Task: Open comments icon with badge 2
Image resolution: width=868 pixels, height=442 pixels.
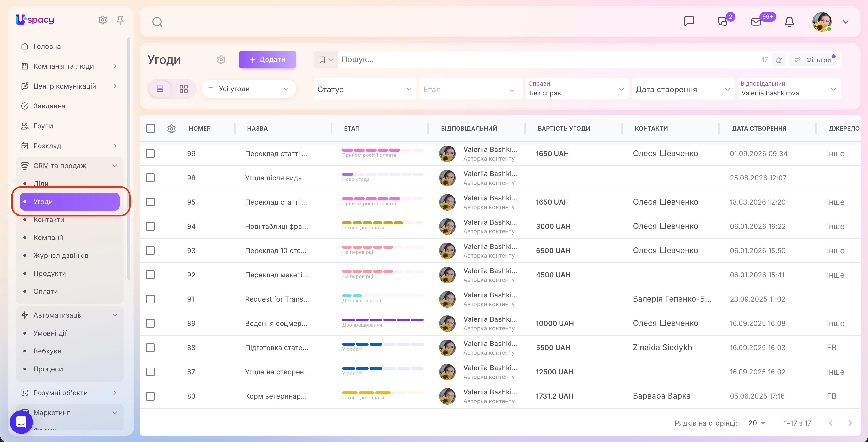Action: [722, 22]
